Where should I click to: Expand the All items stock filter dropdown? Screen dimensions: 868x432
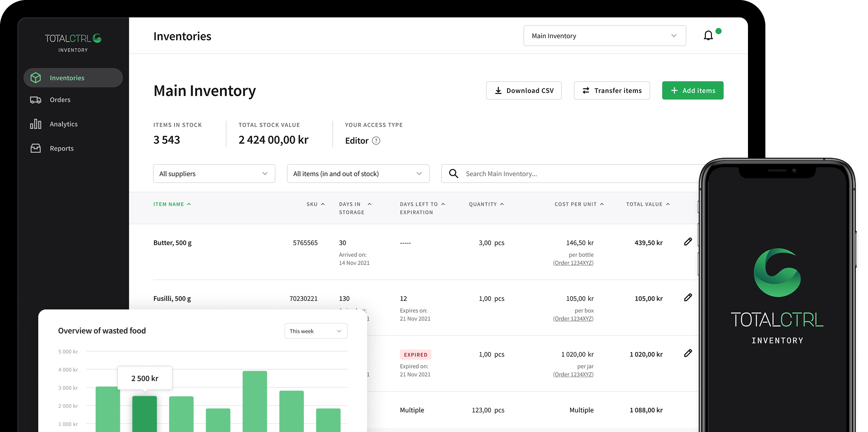pos(358,174)
